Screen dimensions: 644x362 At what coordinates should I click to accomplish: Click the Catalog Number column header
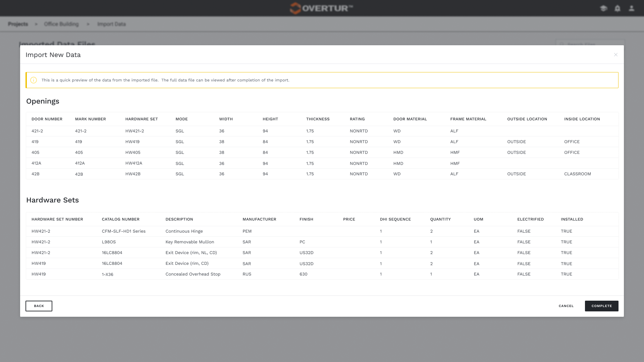pyautogui.click(x=121, y=219)
